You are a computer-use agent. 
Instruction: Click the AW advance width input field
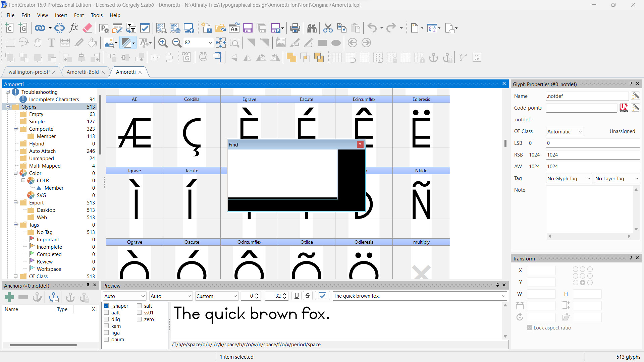(592, 167)
